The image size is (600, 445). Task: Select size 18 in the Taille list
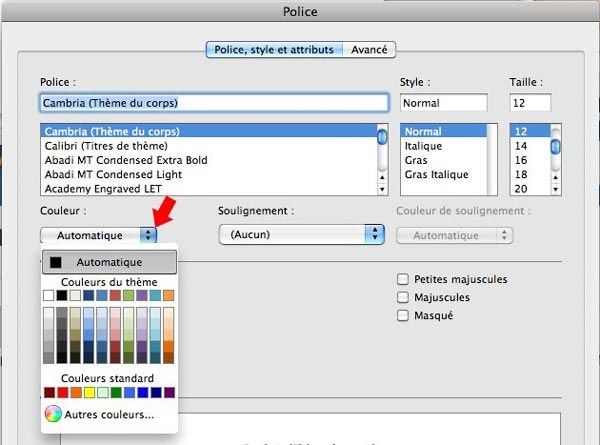520,174
